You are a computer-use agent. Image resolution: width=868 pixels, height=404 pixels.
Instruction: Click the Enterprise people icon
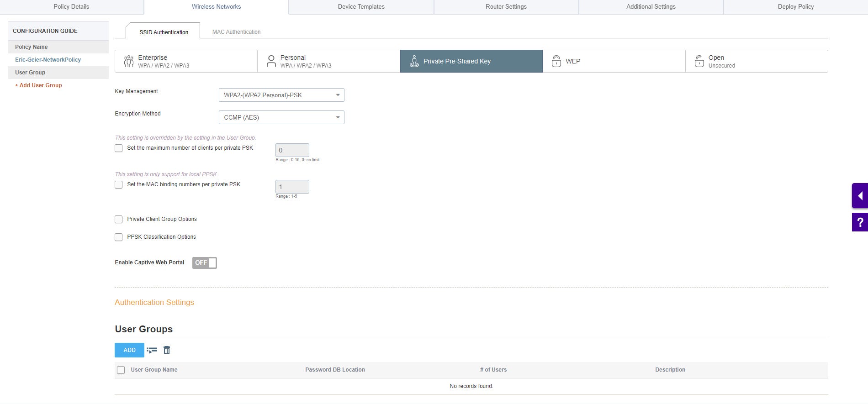(129, 61)
